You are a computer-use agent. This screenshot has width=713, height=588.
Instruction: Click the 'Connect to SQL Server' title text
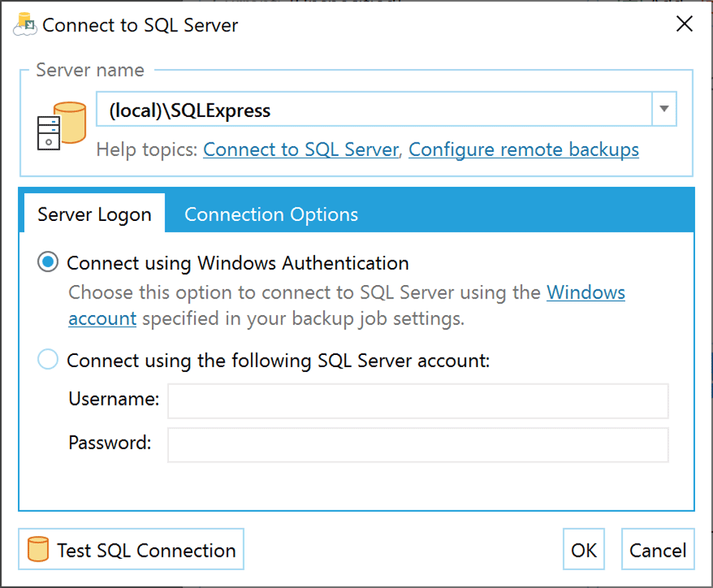(x=140, y=25)
